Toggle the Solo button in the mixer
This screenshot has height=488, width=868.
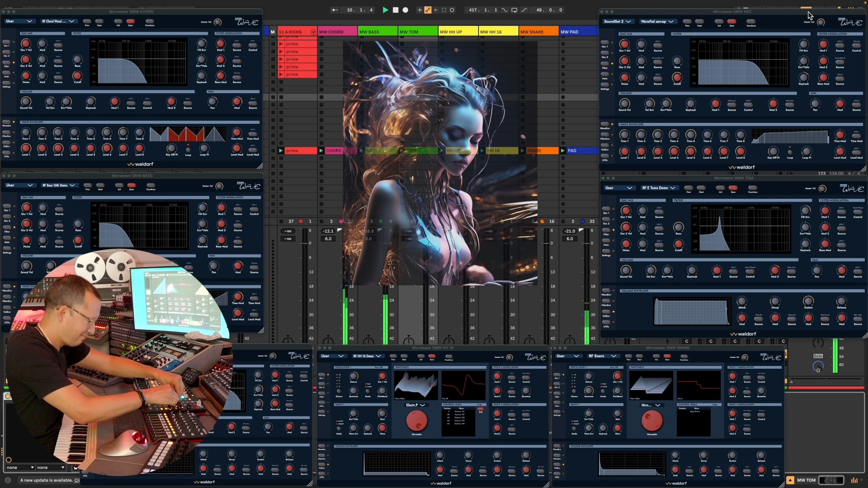pos(818,356)
